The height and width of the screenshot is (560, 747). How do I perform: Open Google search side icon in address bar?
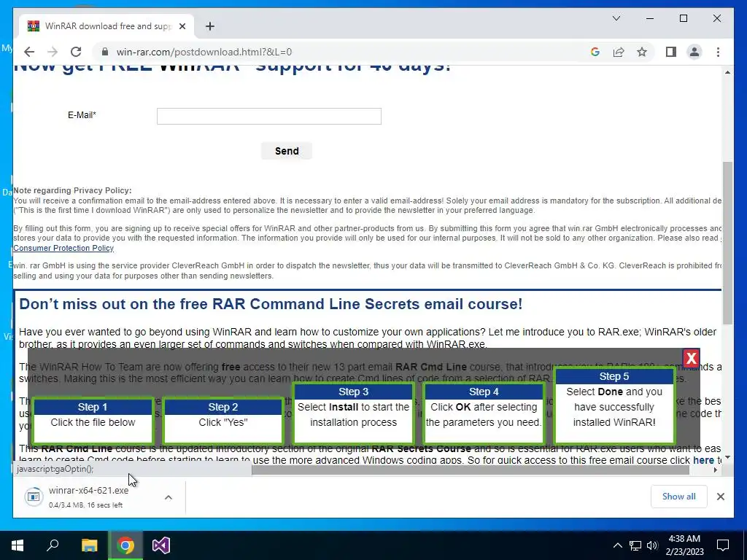point(595,52)
